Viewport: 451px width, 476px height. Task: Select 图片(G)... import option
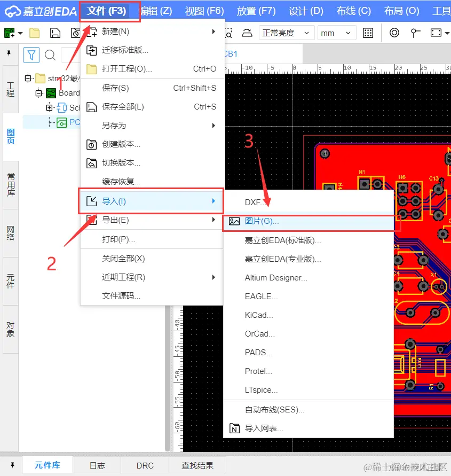coord(308,221)
